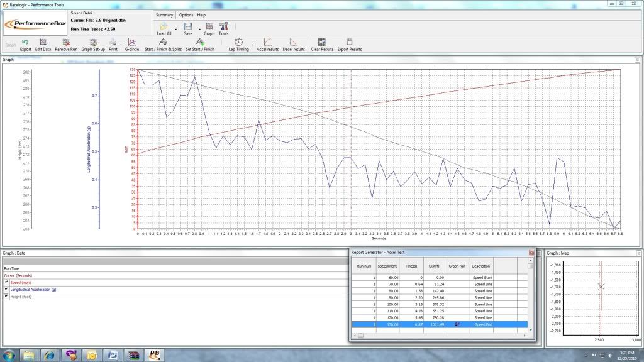Screen dimensions: 644x362
Task: Click Report Generator vertical scrollbar thumb
Action: [x=531, y=266]
